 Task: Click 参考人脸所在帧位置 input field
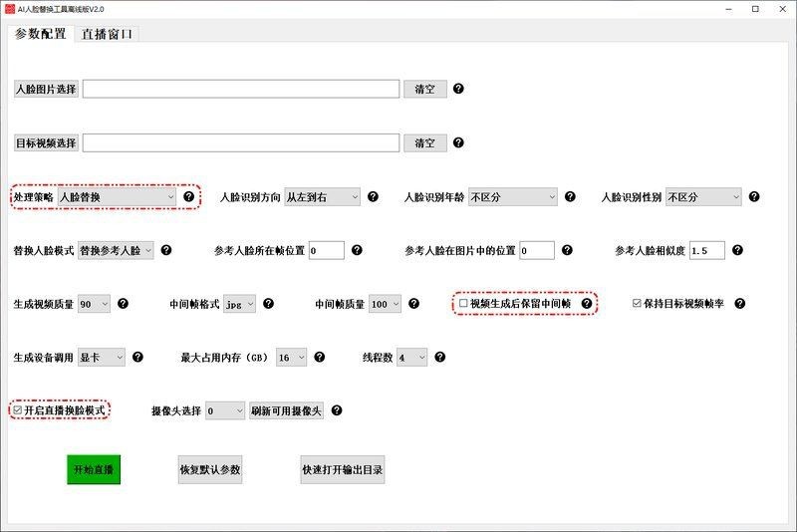[x=327, y=250]
